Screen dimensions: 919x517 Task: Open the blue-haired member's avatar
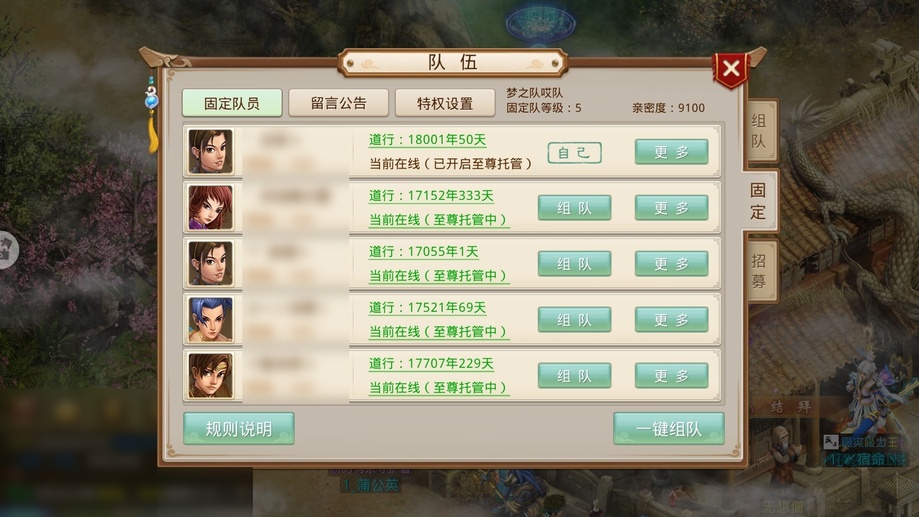[x=210, y=319]
